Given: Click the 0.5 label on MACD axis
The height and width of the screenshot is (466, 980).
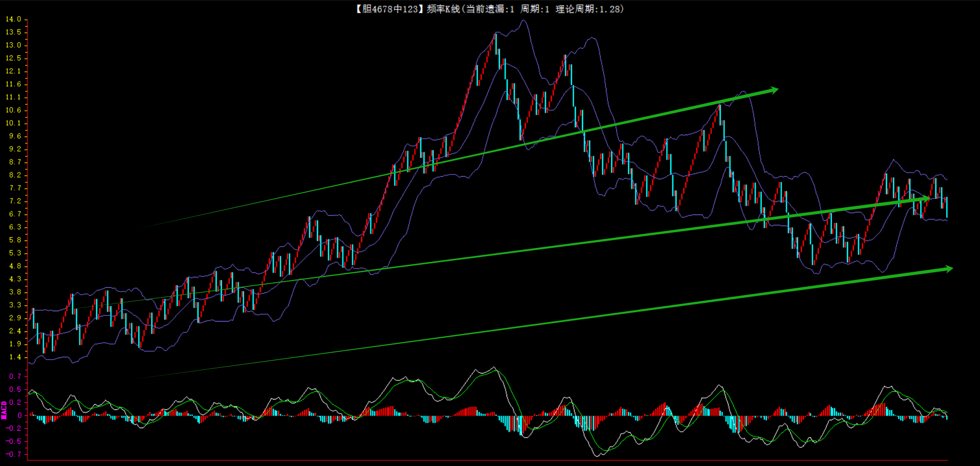Looking at the screenshot, I should point(16,389).
